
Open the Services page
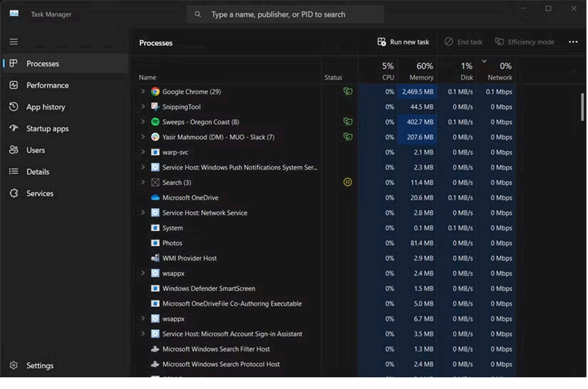(65, 193)
